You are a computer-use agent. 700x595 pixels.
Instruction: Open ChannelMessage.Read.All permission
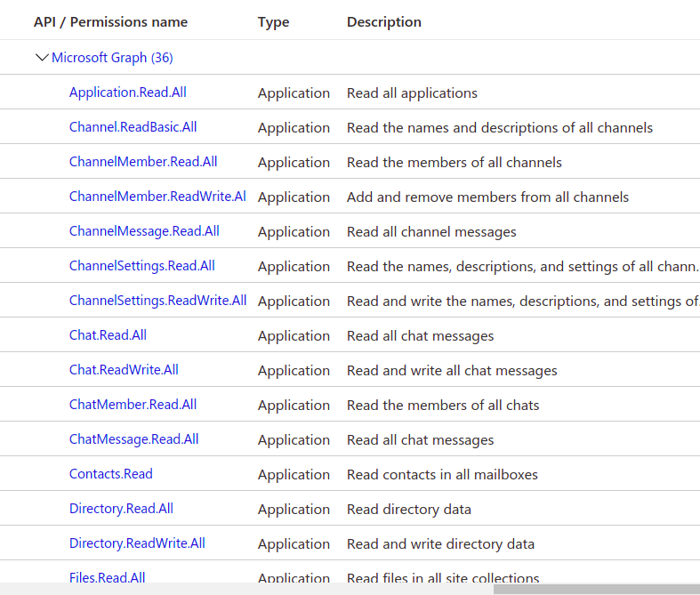(x=144, y=231)
